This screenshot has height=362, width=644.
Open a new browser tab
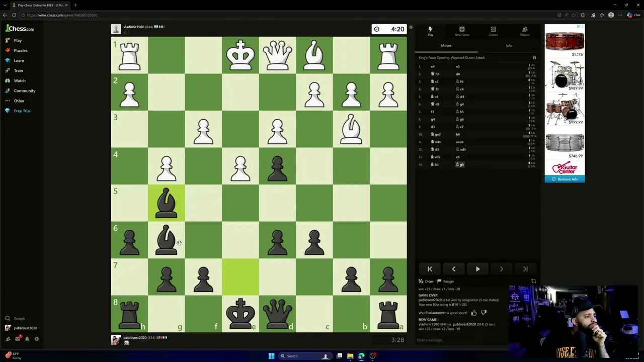[x=75, y=5]
